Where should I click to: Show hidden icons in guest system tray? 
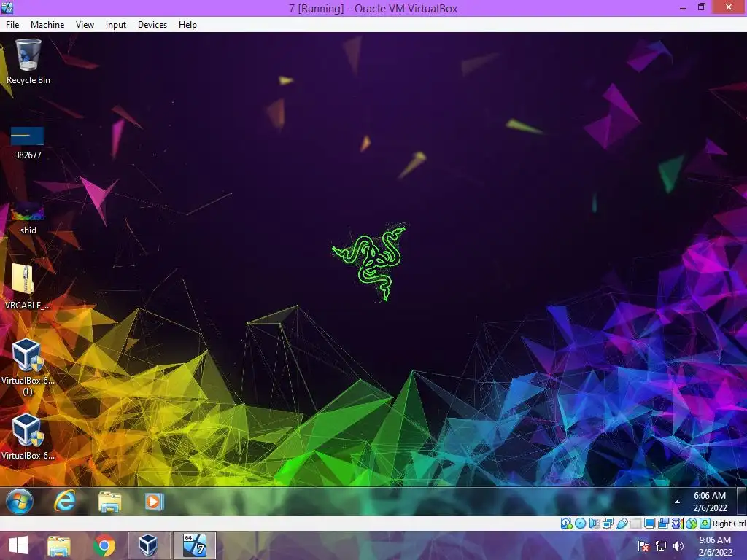point(677,502)
